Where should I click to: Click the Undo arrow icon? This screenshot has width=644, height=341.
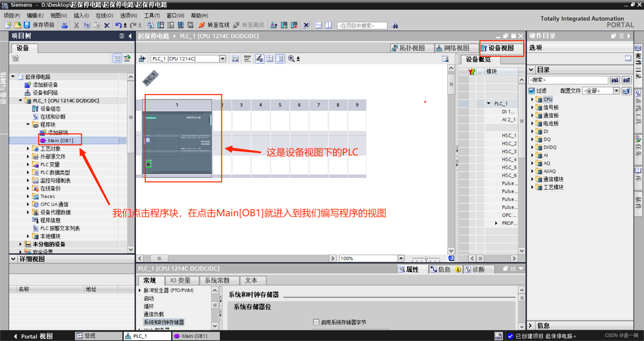(x=118, y=25)
